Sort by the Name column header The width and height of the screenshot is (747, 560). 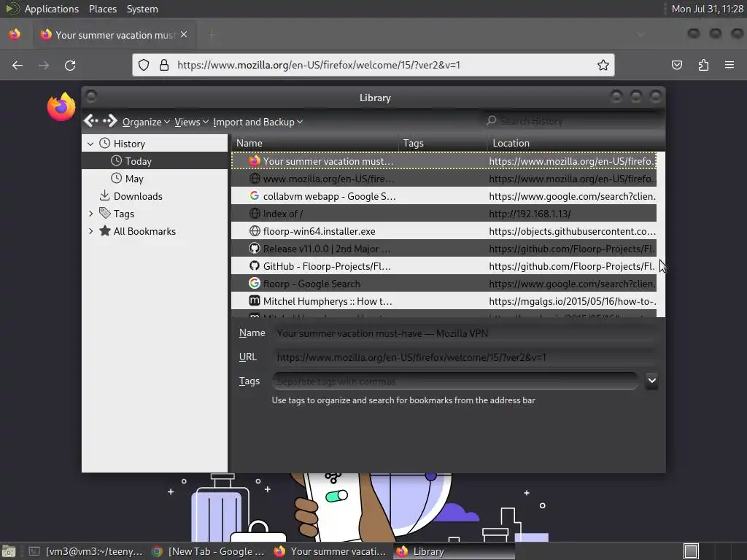click(x=315, y=143)
